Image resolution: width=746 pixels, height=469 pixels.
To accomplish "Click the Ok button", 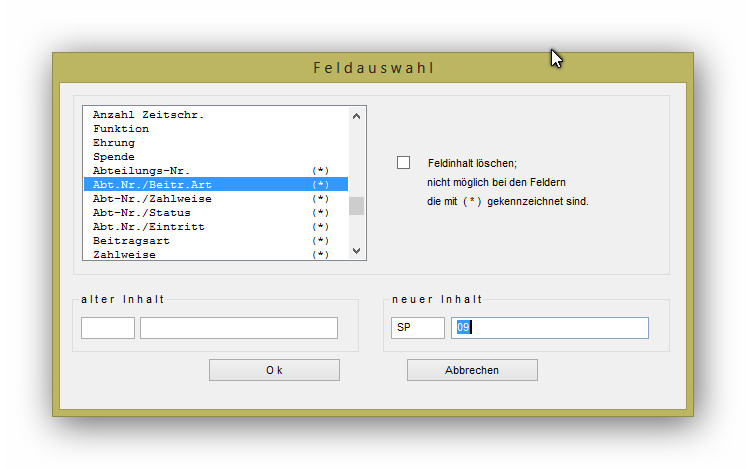I will 274,370.
